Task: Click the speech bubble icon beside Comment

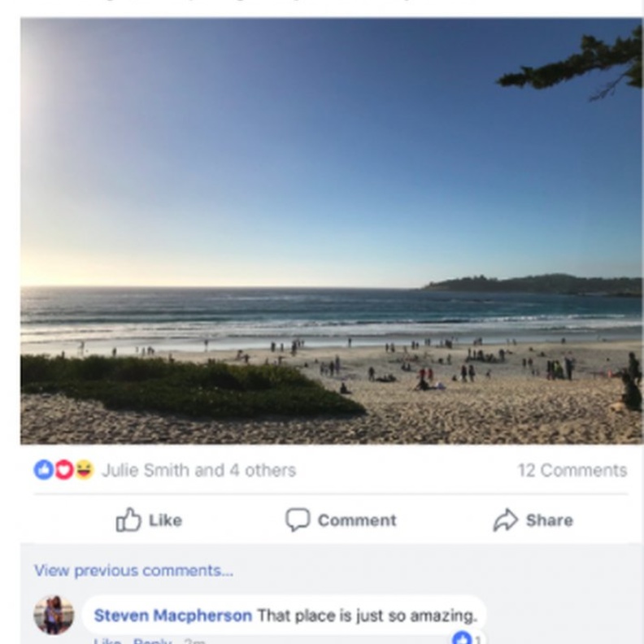Action: pyautogui.click(x=298, y=520)
